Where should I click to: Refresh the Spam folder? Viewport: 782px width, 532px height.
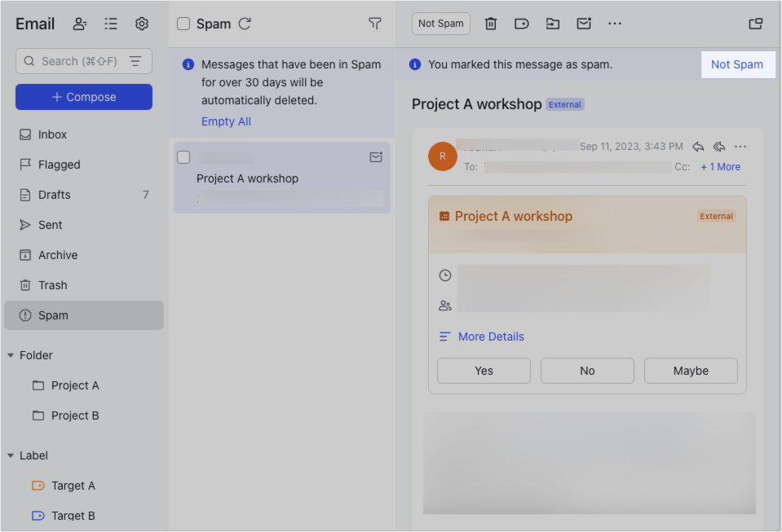pyautogui.click(x=244, y=24)
